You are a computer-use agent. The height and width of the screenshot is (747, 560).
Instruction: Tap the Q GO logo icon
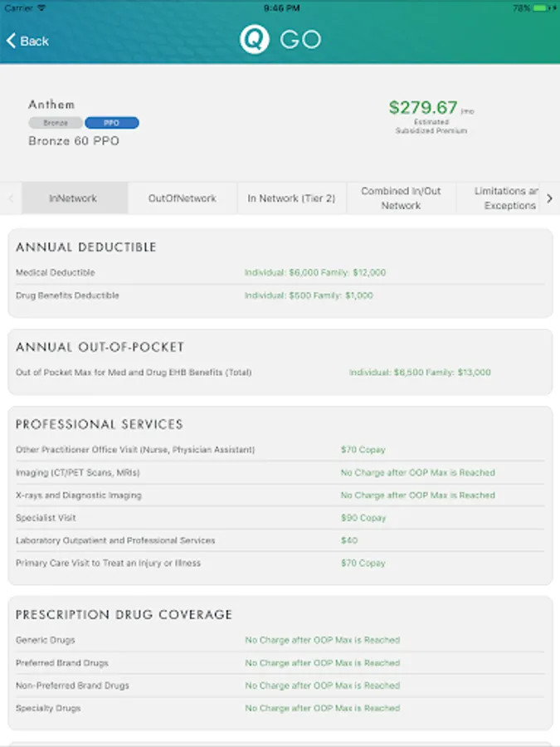point(255,40)
